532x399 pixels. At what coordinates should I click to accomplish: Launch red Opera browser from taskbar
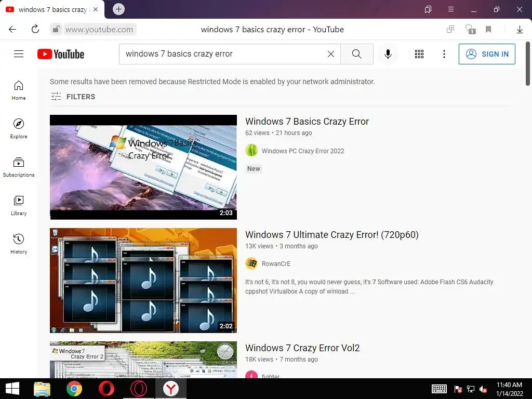107,389
